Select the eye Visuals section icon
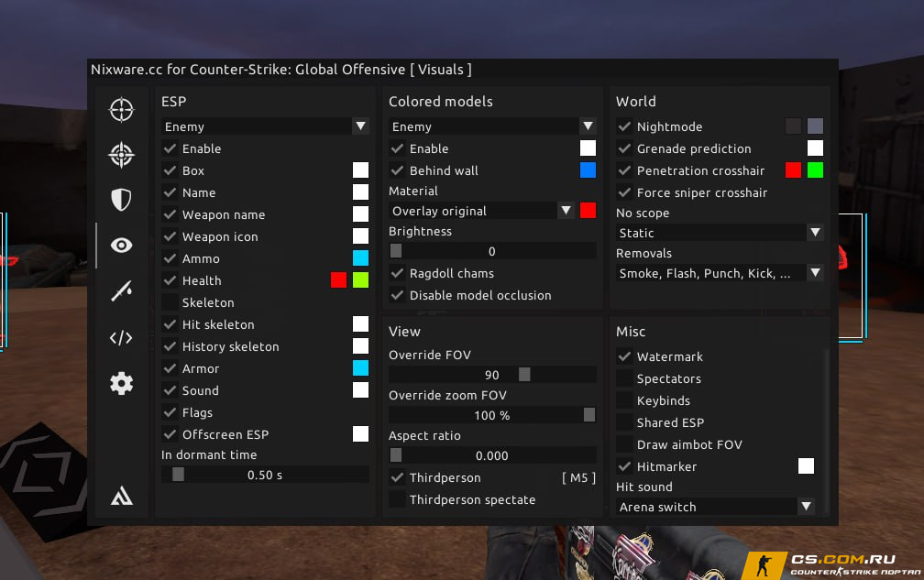924x580 pixels. (x=121, y=245)
